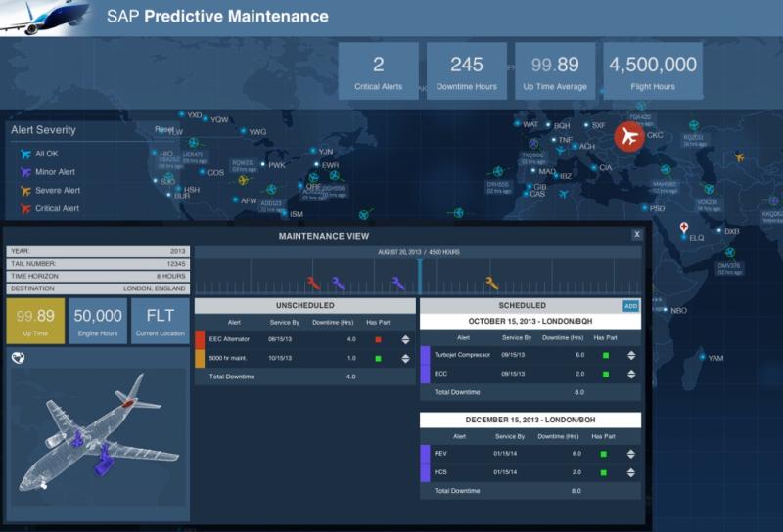
Task: Select the Turbojet Compressor alert row
Action: (530, 355)
